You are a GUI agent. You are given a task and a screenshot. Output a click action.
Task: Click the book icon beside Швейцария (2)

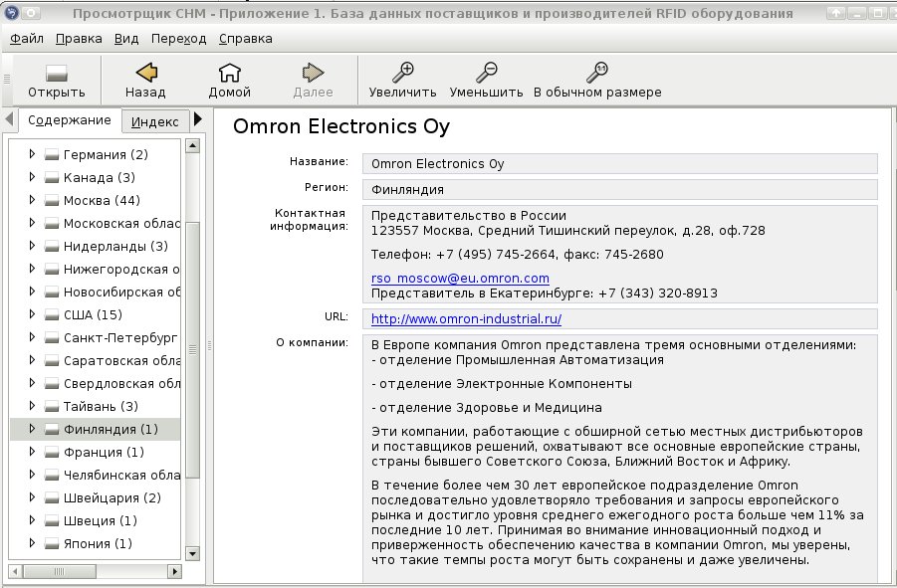click(x=52, y=497)
